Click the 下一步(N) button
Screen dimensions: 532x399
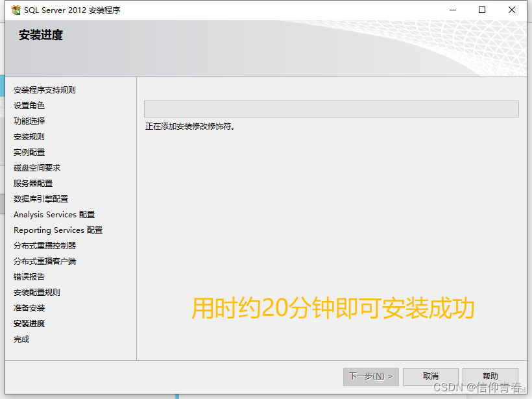371,376
